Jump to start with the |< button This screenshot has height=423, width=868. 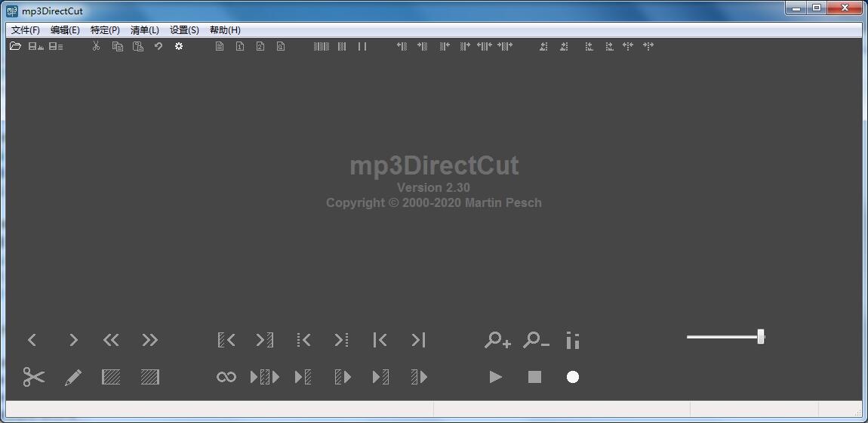[x=380, y=341]
